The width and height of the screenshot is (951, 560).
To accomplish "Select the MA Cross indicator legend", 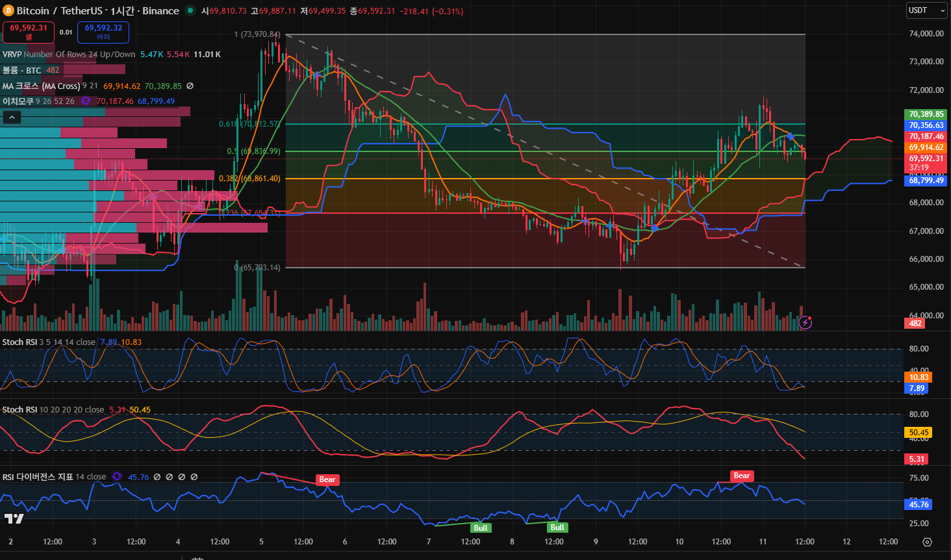I will click(x=42, y=86).
